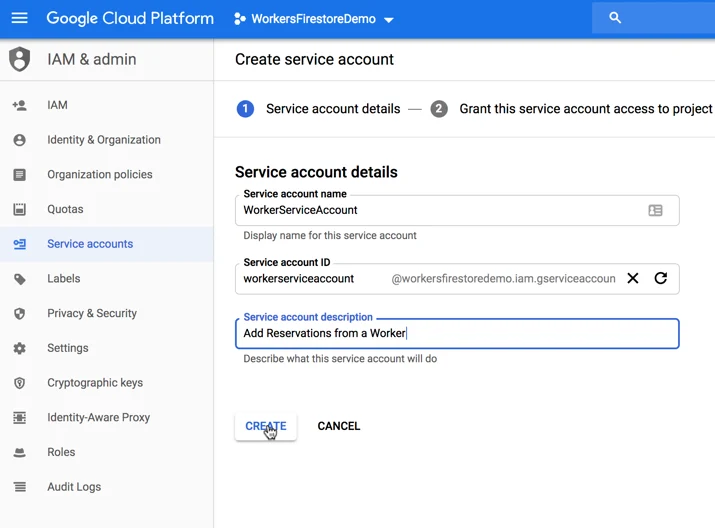Click the Settings gear icon
The height and width of the screenshot is (528, 715).
click(x=20, y=348)
